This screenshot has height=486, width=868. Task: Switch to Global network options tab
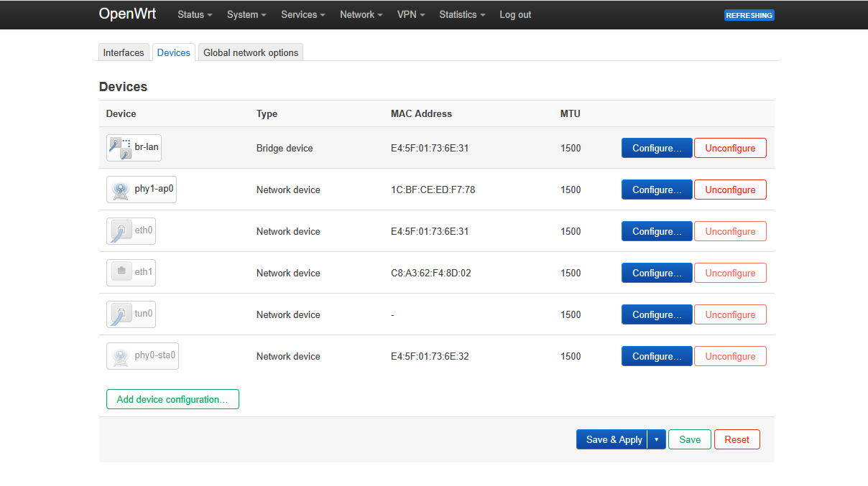pyautogui.click(x=251, y=52)
